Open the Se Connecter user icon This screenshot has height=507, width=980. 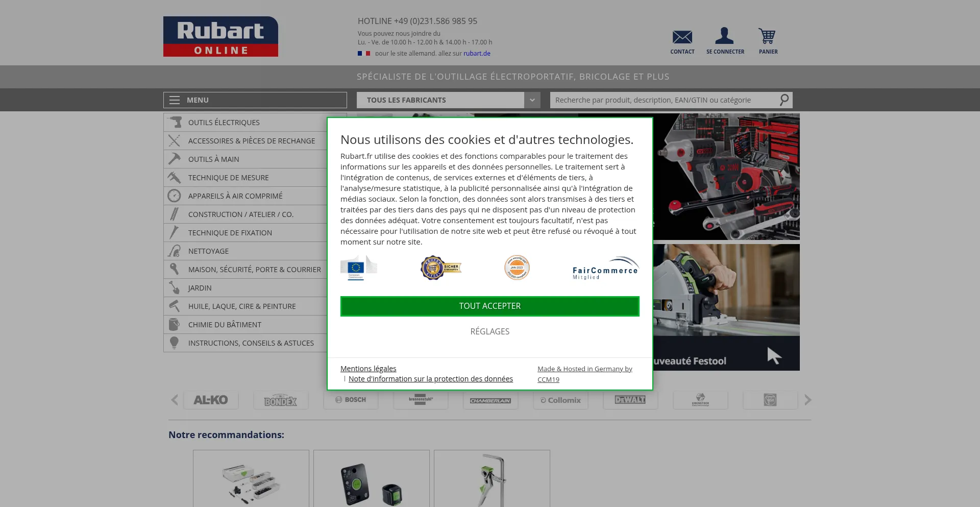[x=724, y=36]
